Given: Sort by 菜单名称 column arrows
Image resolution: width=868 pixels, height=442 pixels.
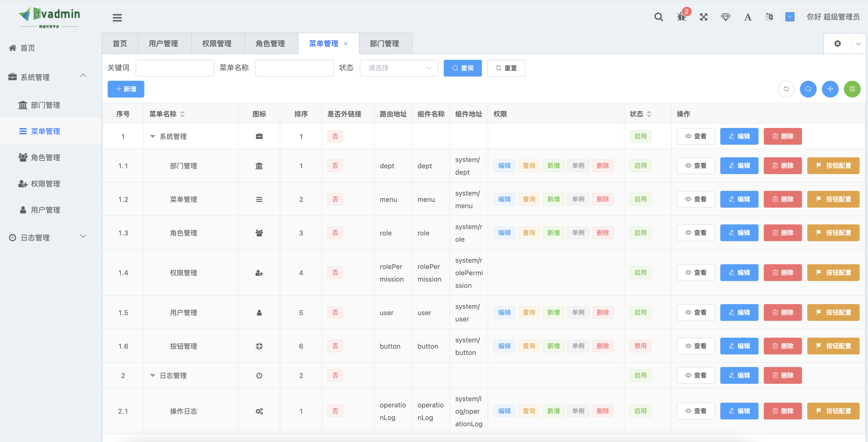Looking at the screenshot, I should tap(182, 114).
